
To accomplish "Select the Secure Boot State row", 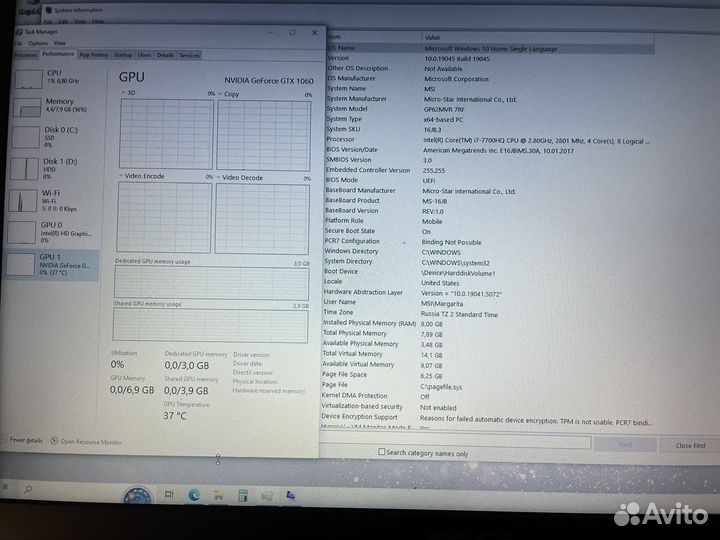I will pyautogui.click(x=489, y=231).
